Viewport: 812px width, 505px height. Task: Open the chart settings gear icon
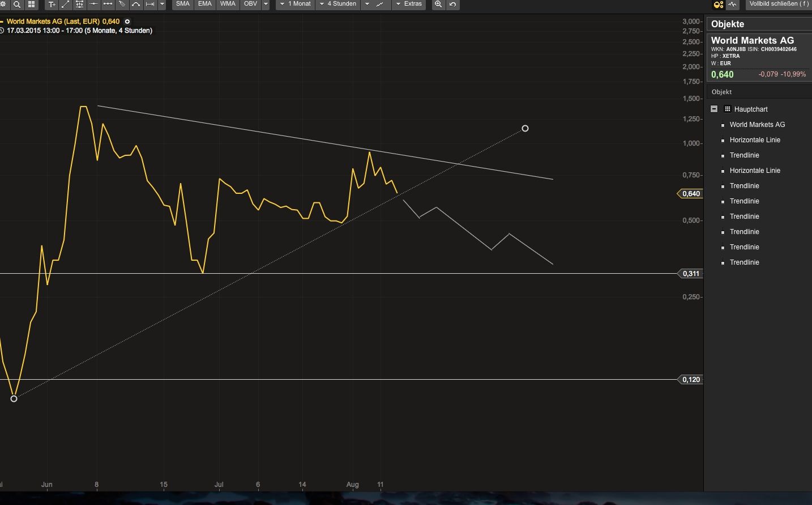pos(4,5)
